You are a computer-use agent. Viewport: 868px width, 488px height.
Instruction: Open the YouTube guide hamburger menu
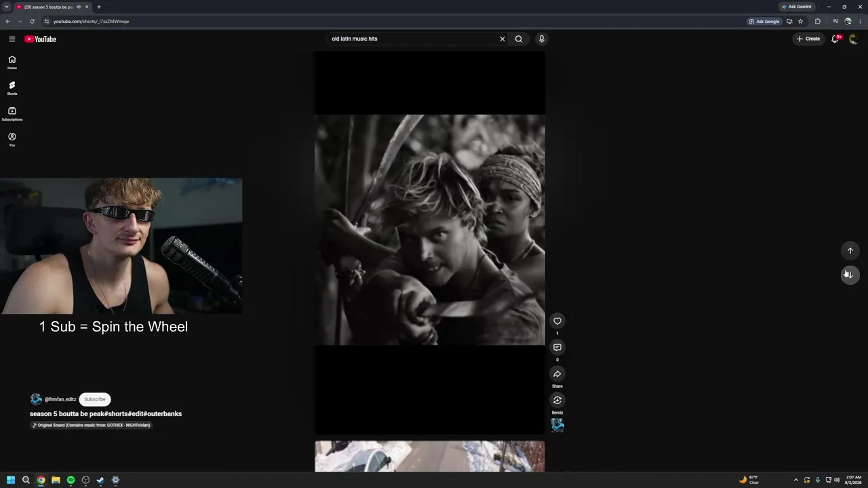tap(12, 39)
